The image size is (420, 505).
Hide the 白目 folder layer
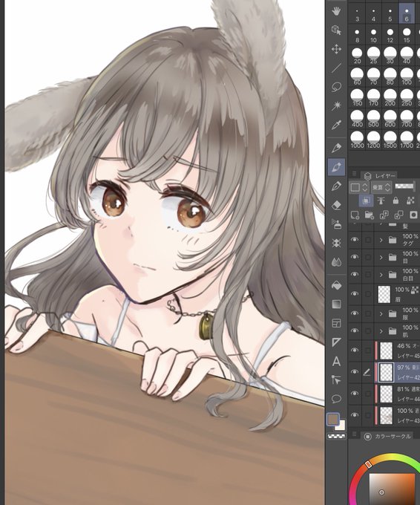coord(355,274)
